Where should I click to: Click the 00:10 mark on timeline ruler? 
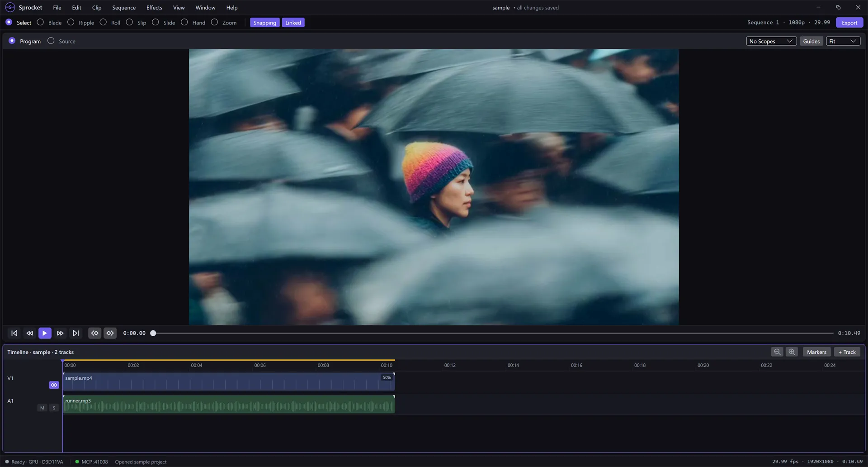387,365
